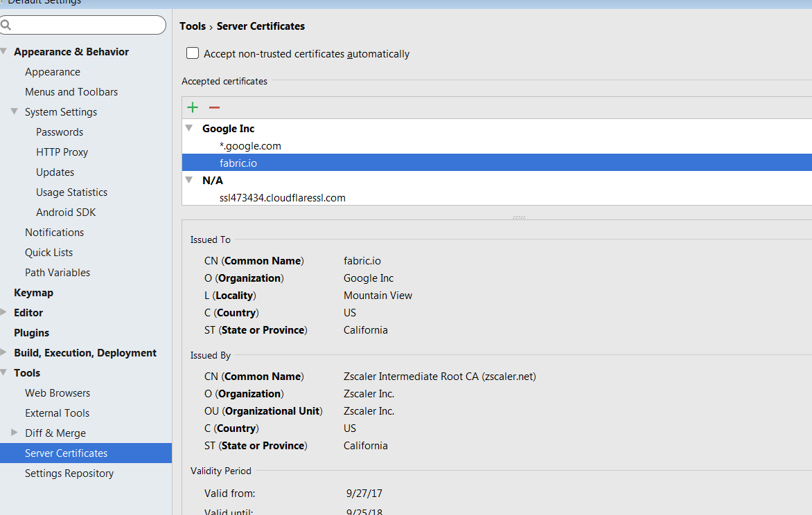Select the fabric.io certificate row
This screenshot has height=515, width=812.
click(497, 163)
